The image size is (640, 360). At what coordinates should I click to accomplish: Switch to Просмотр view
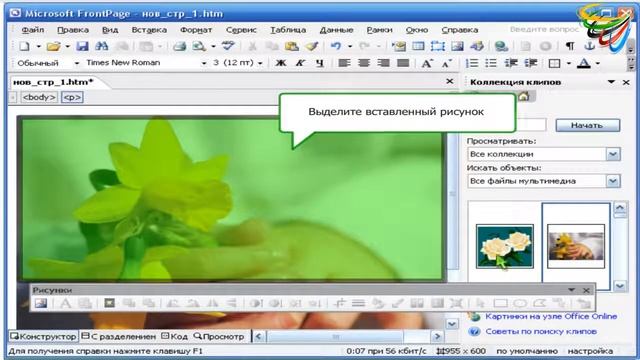point(219,336)
